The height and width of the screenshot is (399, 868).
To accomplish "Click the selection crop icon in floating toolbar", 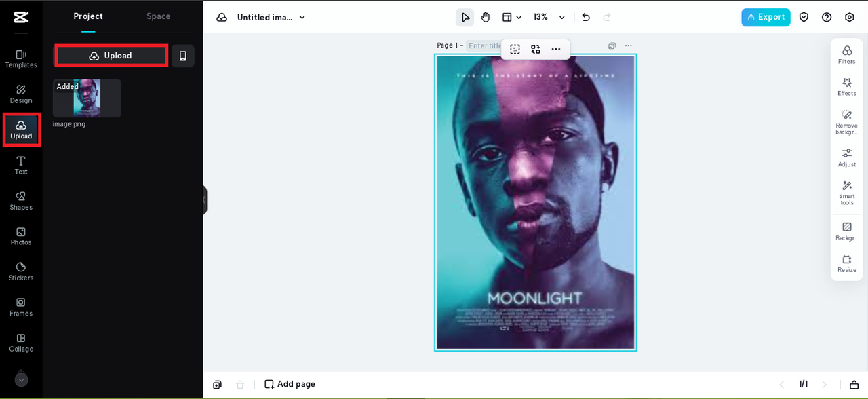I will coord(515,49).
